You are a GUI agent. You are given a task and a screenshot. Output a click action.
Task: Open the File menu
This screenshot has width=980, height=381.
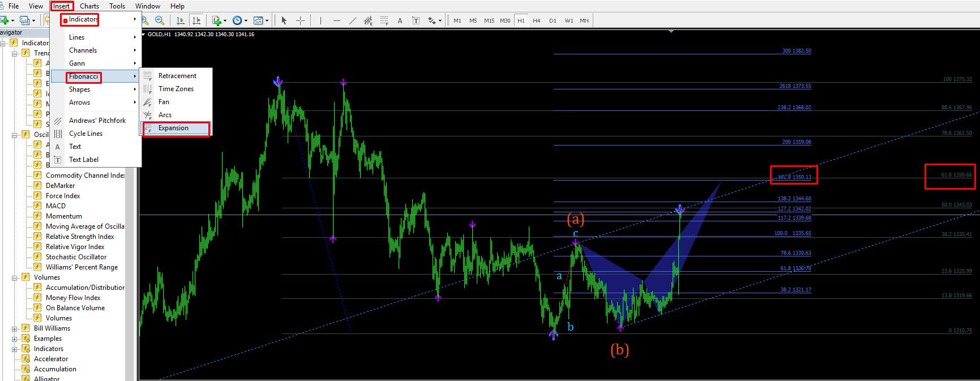click(14, 6)
